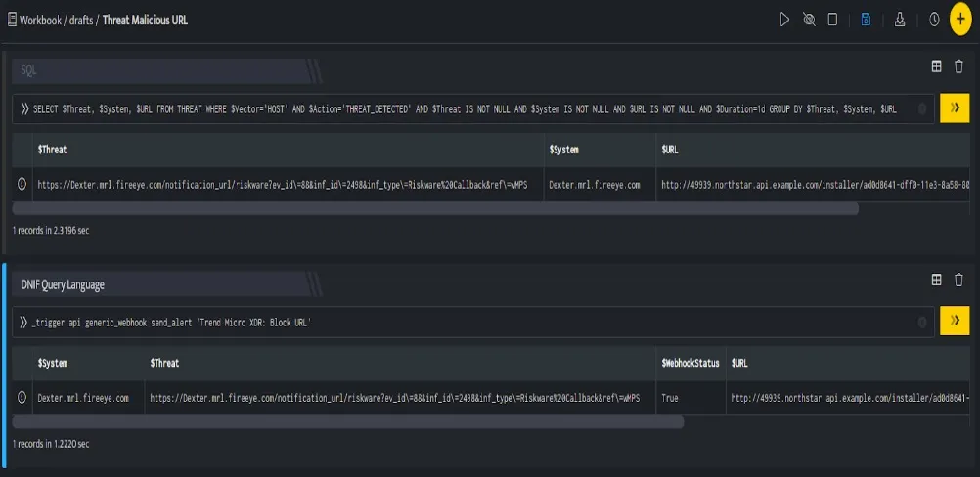Click DNIF Query Language block title

click(x=63, y=284)
